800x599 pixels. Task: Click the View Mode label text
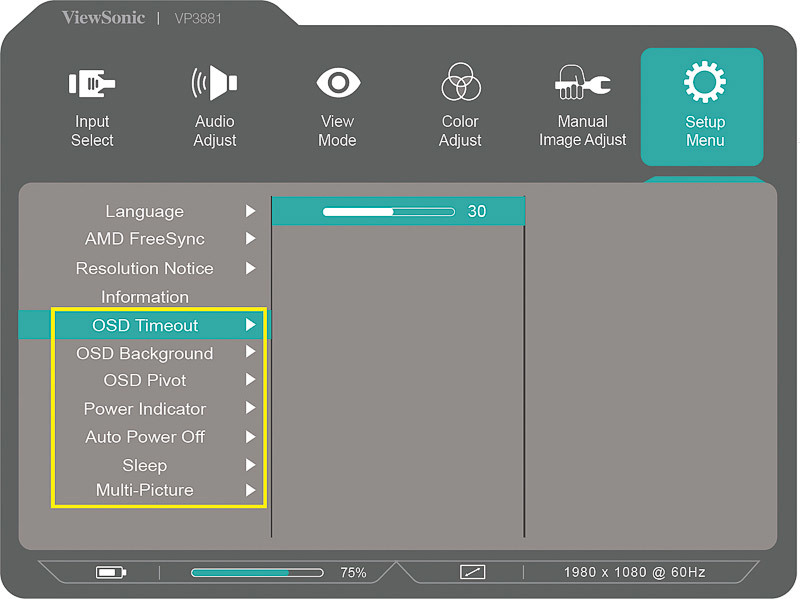pos(337,131)
